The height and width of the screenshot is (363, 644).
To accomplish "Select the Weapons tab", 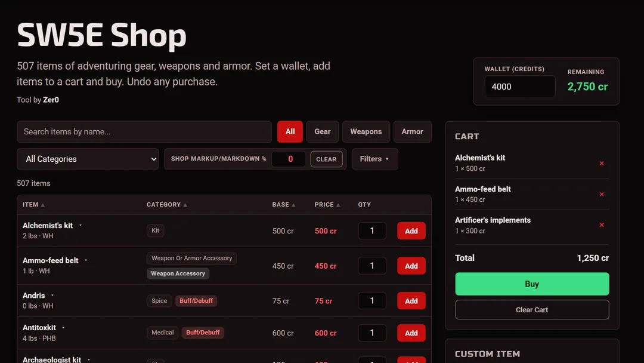I will 366,131.
